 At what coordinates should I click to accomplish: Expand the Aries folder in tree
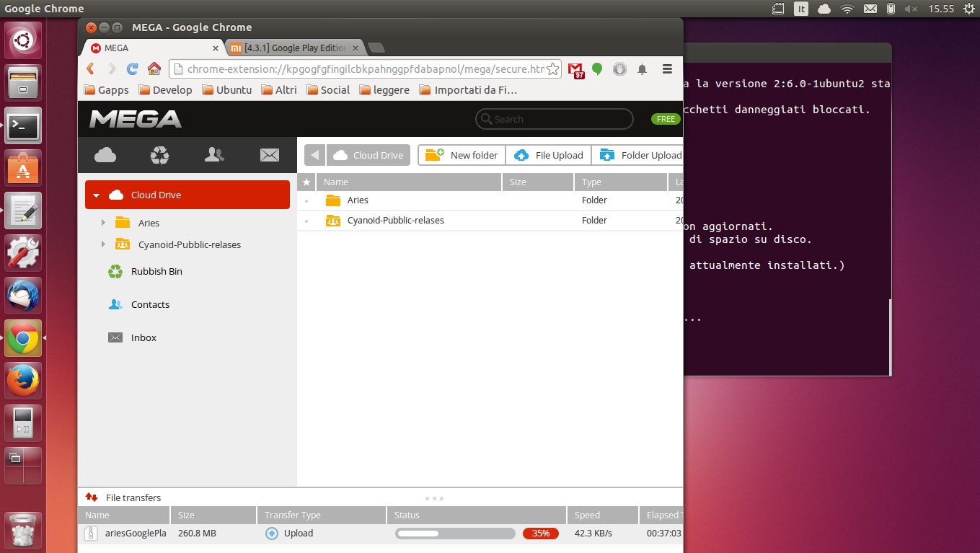[103, 223]
